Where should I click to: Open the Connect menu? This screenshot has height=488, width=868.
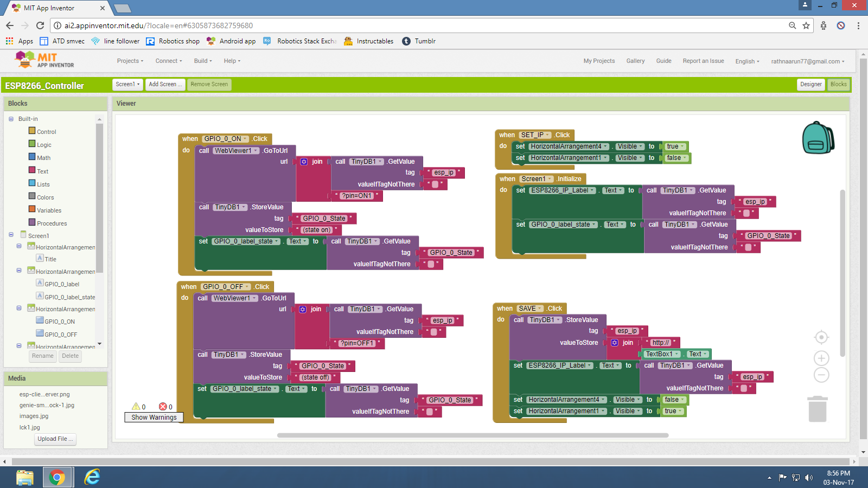tap(169, 61)
